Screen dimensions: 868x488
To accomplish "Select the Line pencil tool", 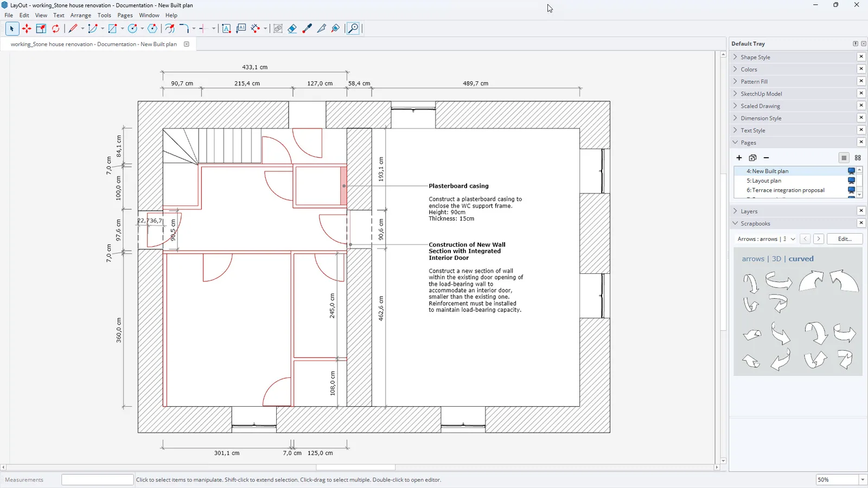I will pos(73,29).
